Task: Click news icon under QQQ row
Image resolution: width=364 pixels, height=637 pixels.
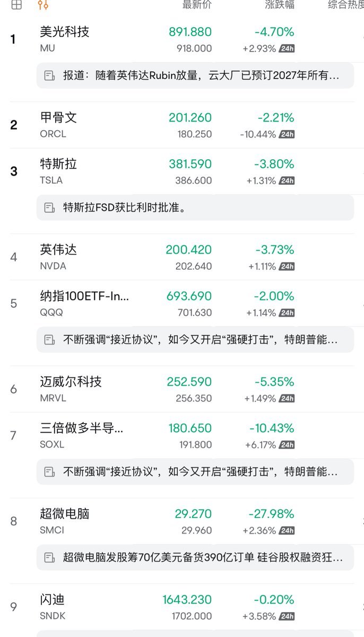Action: click(x=49, y=340)
